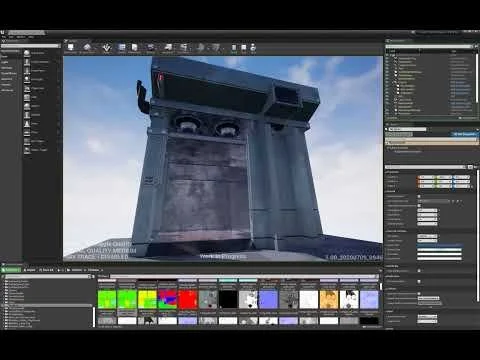Select the Box Trigger icon

27,141
